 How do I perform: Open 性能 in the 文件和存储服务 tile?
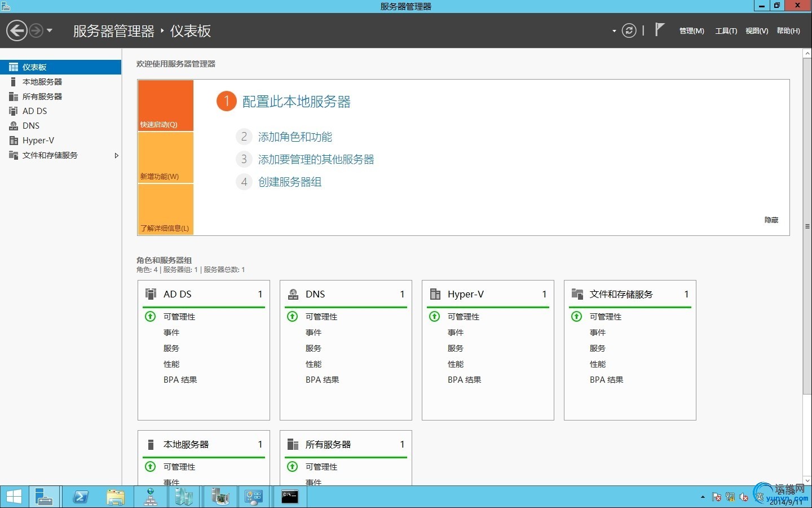point(598,364)
